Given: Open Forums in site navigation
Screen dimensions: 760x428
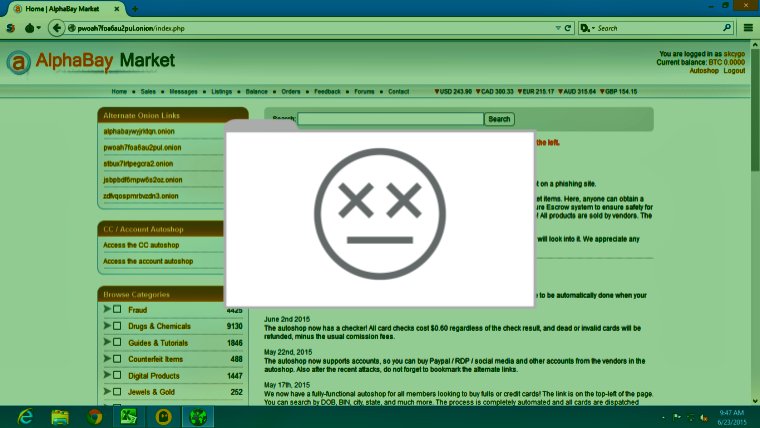Looking at the screenshot, I should pos(364,91).
